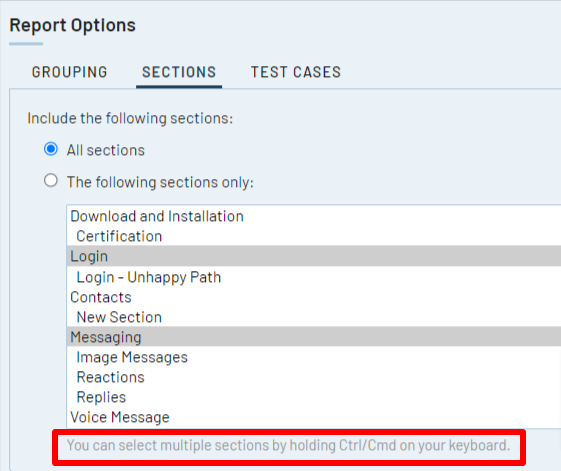Viewport: 561px width, 471px height.
Task: Choose the Certification subsection
Action: 314,236
